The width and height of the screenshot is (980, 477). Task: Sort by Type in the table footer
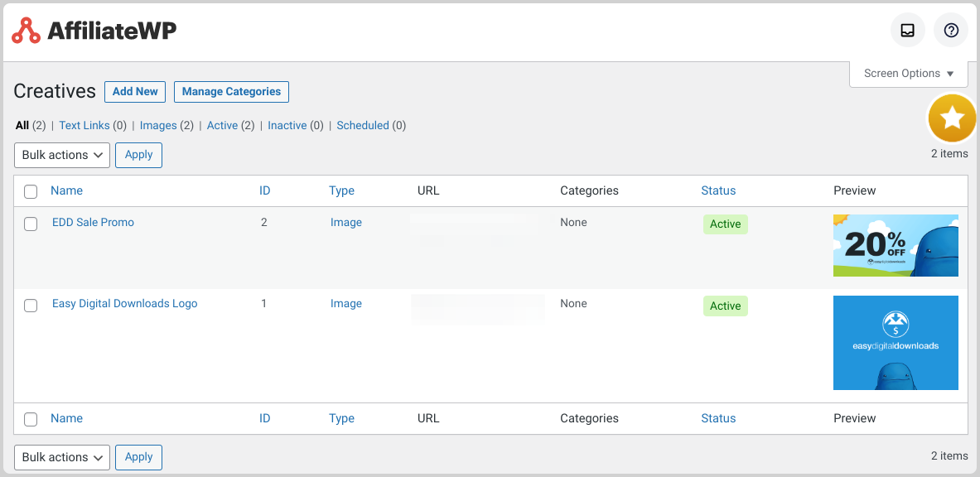coord(342,418)
